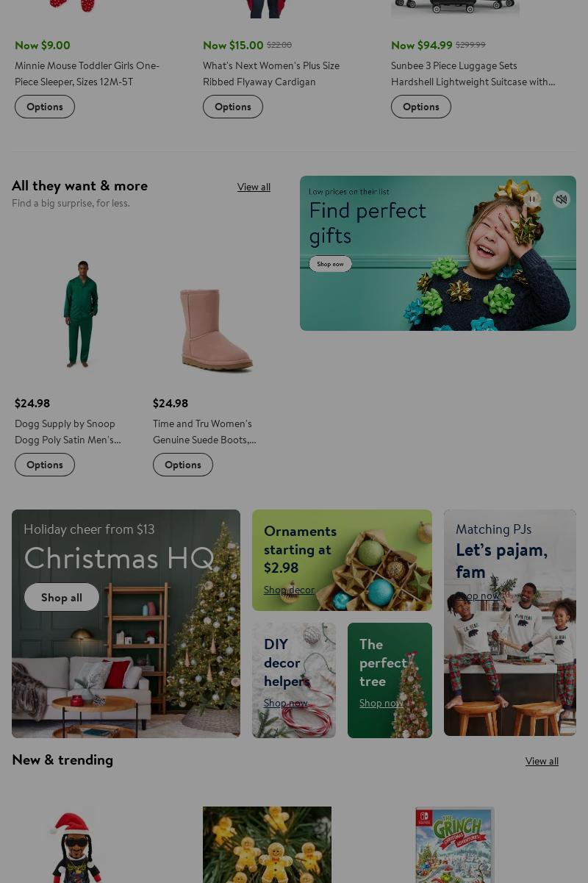Screen dimensions: 588x883
Task: Open the green satin pajamas product image
Action: [81, 314]
